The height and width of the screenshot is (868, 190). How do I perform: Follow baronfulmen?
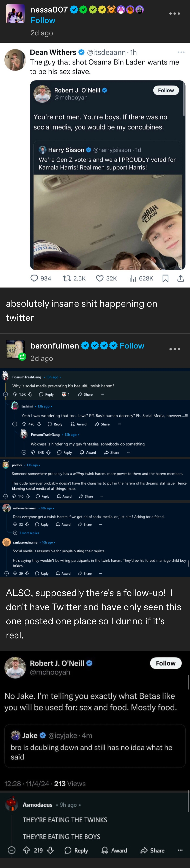[132, 346]
